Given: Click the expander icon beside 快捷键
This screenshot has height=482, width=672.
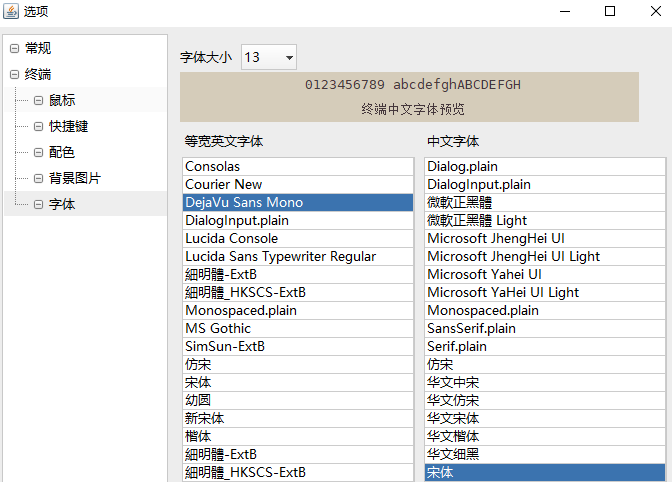Looking at the screenshot, I should 39,126.
